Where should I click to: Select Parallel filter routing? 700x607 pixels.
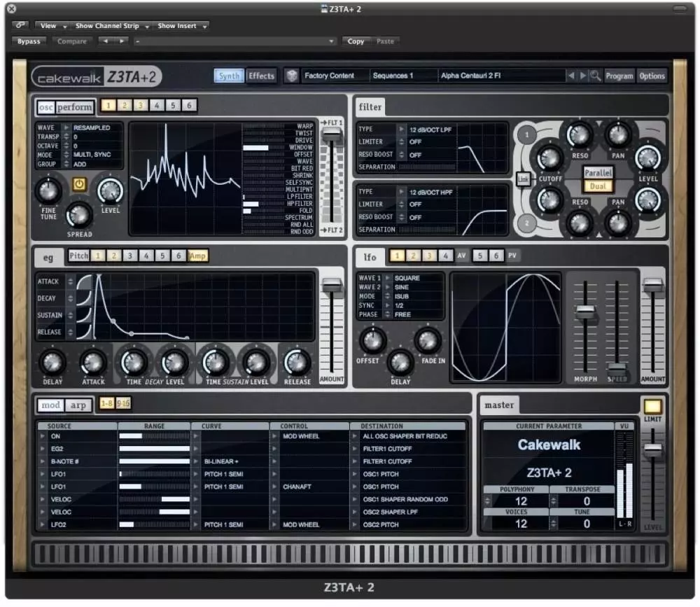598,172
